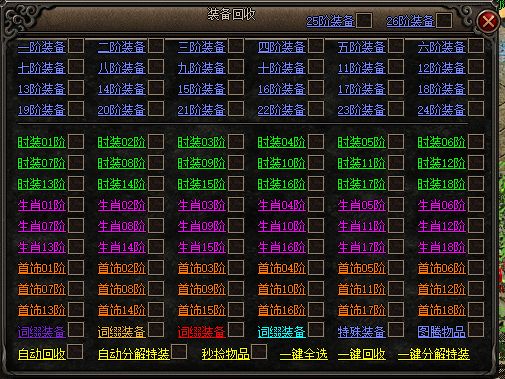Image resolution: width=505 pixels, height=379 pixels.
Task: Select the red 词缀装备 link
Action: click(202, 332)
